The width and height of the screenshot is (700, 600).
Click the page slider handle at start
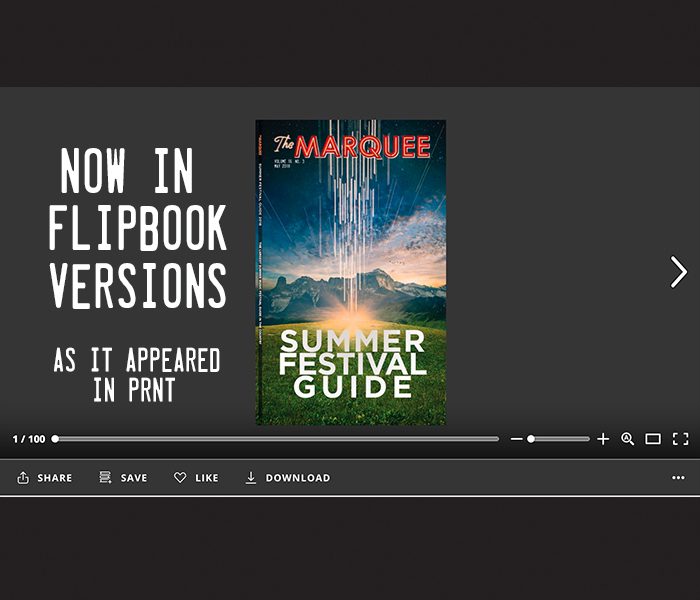(x=55, y=439)
